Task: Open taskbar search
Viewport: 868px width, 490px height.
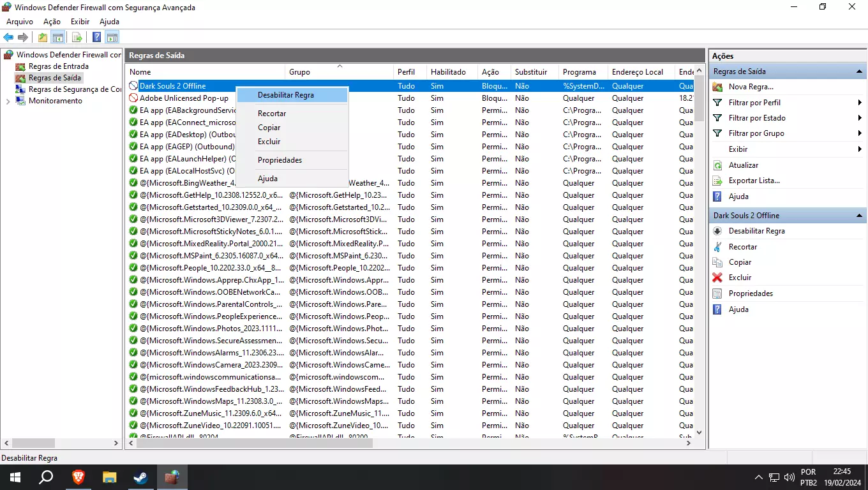Action: click(x=46, y=477)
